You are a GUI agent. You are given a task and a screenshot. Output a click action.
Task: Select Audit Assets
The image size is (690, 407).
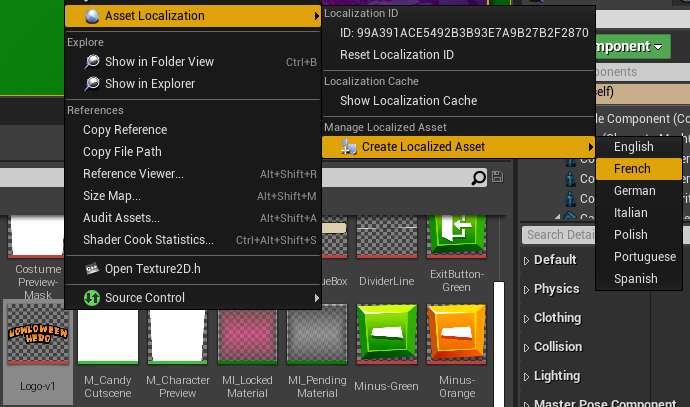193,218
